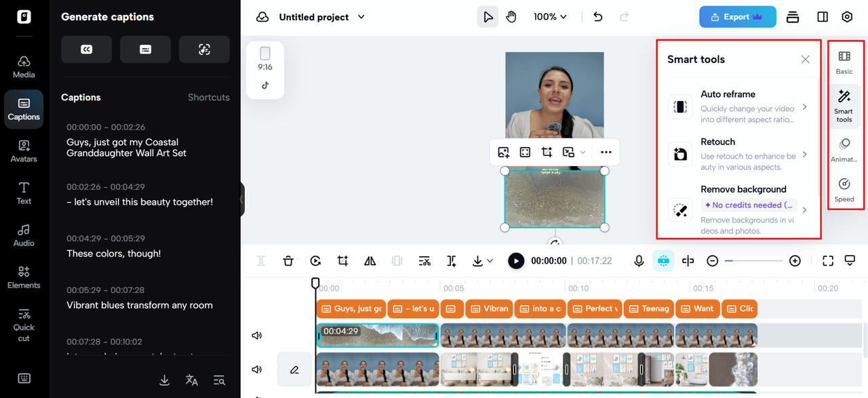Screen dimensions: 868x398
Task: Click the reverse playback icon in timeline toolbar
Action: pos(315,261)
